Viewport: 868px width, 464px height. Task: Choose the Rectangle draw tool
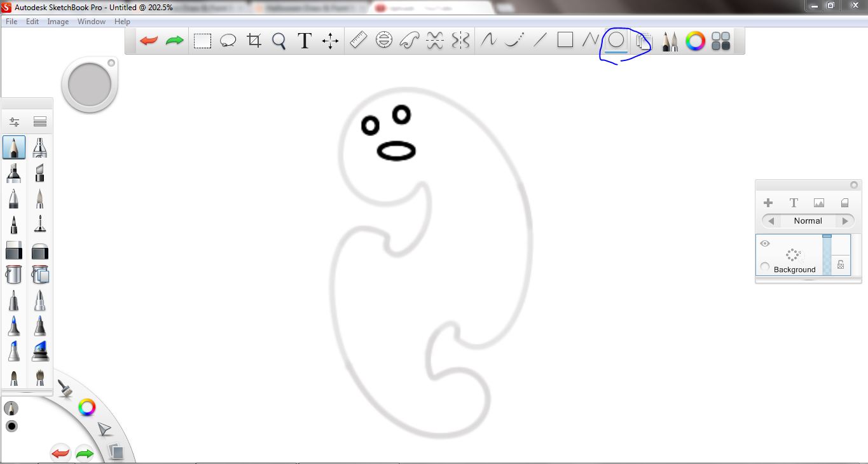[565, 41]
